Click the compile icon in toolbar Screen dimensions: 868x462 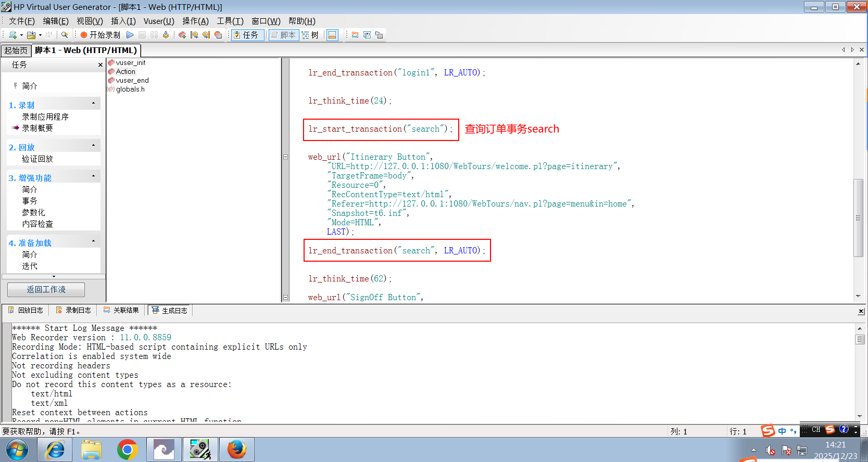[x=166, y=35]
